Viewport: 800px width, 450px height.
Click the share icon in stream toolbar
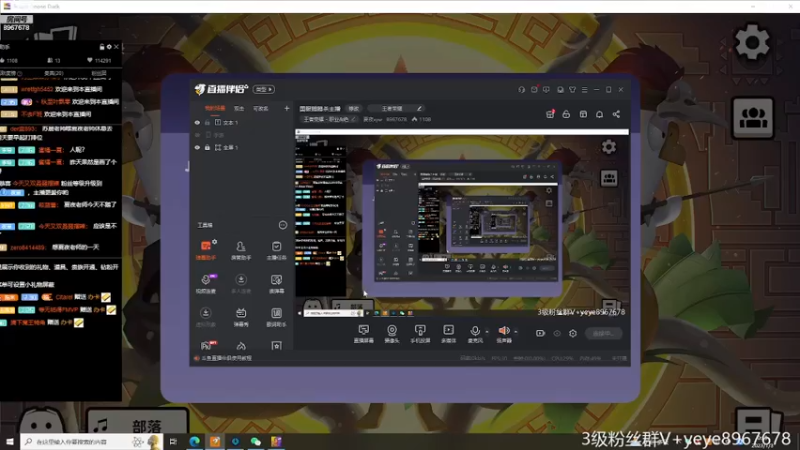point(616,114)
